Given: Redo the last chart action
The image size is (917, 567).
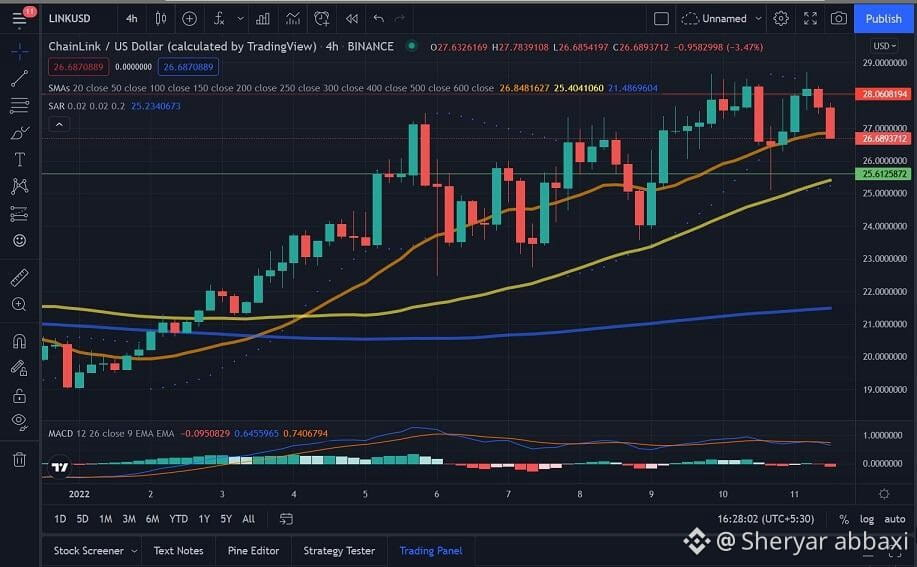Looking at the screenshot, I should pyautogui.click(x=400, y=19).
